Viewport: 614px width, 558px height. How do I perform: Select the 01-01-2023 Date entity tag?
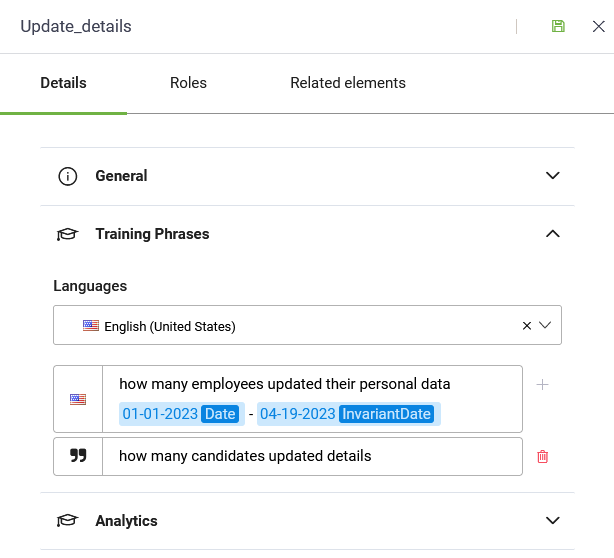pos(182,414)
